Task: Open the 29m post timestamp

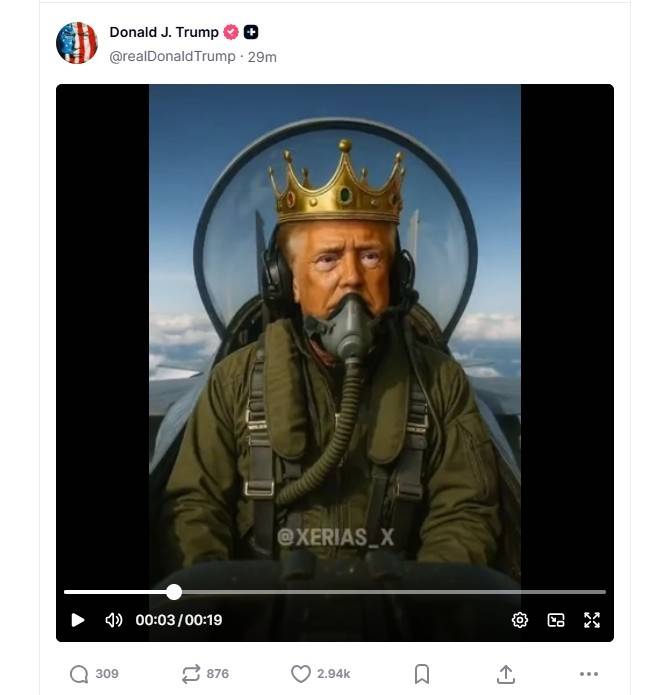Action: coord(262,57)
